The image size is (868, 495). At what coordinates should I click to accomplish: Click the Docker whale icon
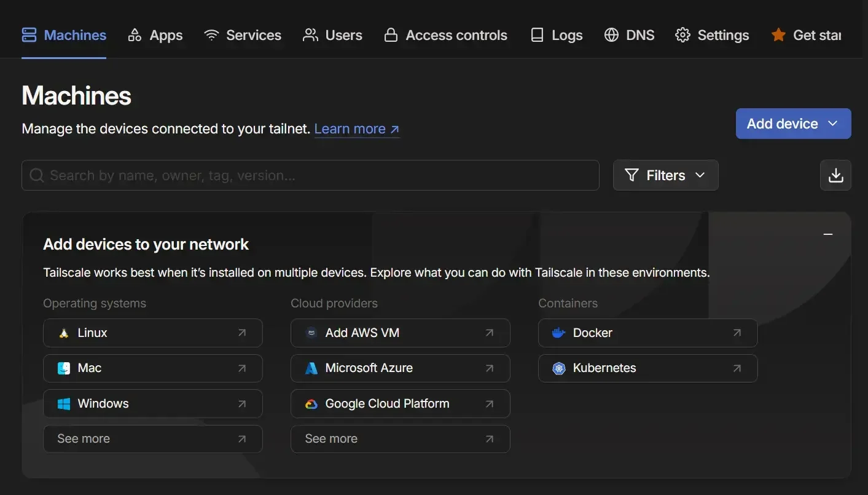tap(558, 333)
